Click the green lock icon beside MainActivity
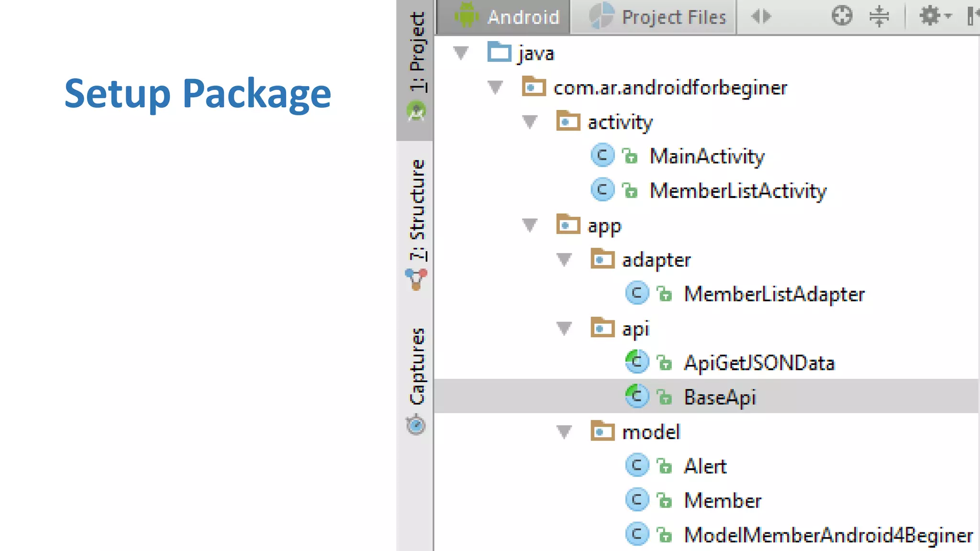 click(x=630, y=156)
